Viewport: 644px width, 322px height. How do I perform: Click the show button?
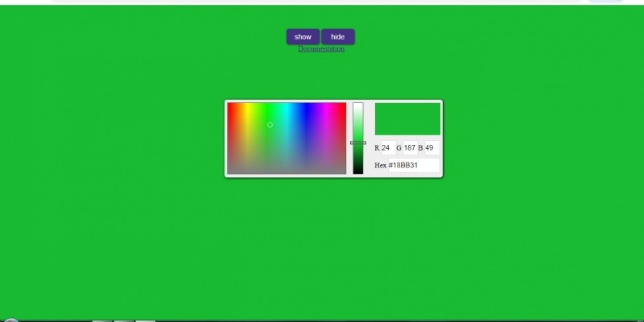(303, 37)
